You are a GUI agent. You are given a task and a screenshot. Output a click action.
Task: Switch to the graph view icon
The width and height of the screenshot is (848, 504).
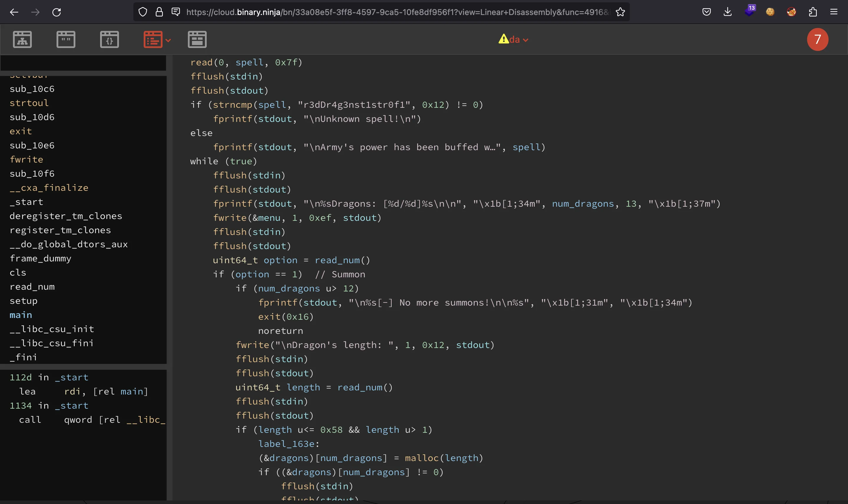coord(22,39)
